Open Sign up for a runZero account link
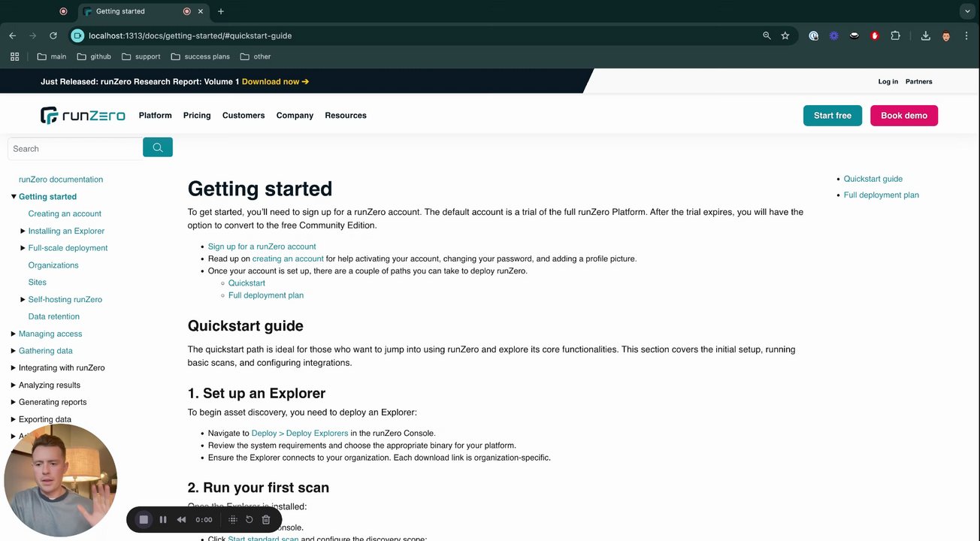 point(262,246)
